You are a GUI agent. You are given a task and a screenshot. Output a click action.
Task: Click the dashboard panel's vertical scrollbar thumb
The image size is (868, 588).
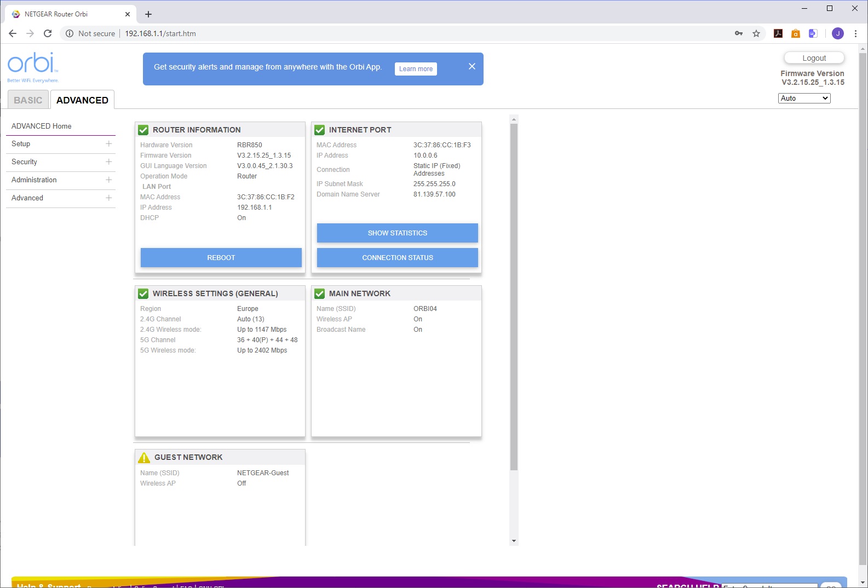[x=514, y=297]
